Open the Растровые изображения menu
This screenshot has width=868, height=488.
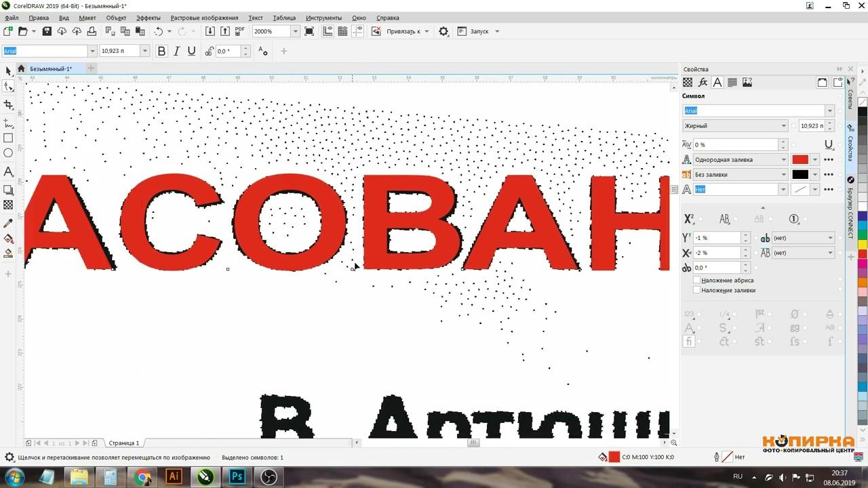[204, 18]
